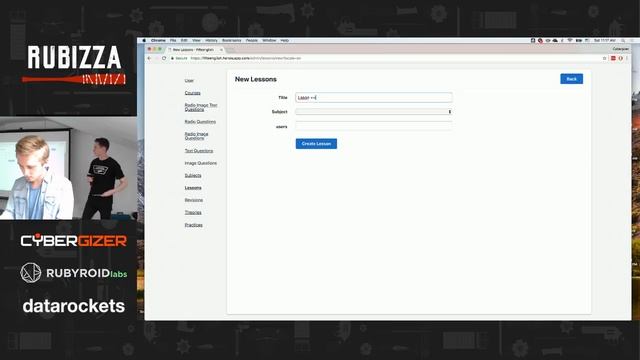This screenshot has width=640, height=360.
Task: Open the Revisions sidebar link
Action: pyautogui.click(x=193, y=200)
